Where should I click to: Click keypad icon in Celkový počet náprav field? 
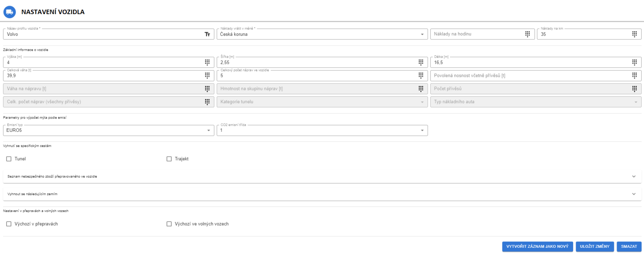421,75
